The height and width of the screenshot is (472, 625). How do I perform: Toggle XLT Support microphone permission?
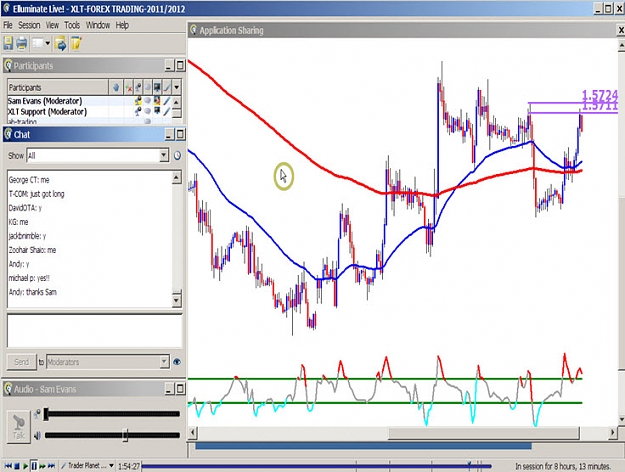point(138,111)
